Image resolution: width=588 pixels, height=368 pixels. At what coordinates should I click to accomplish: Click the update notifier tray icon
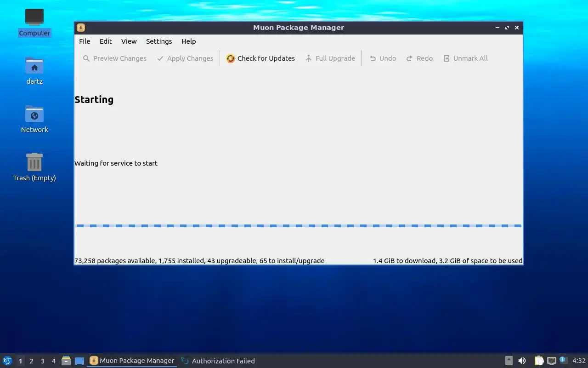click(x=564, y=360)
